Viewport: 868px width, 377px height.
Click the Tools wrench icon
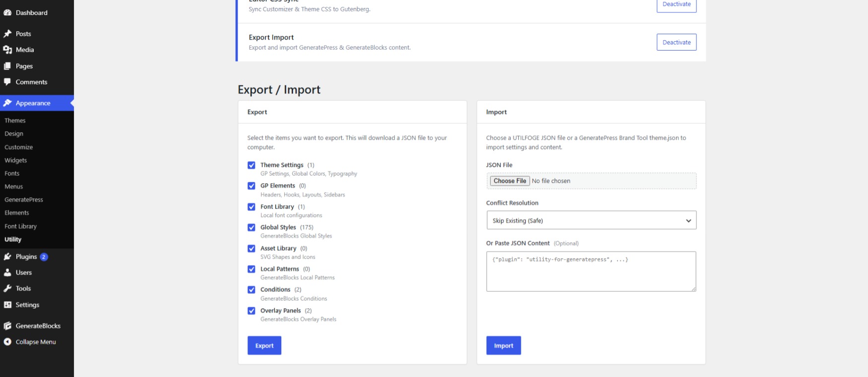coord(7,288)
